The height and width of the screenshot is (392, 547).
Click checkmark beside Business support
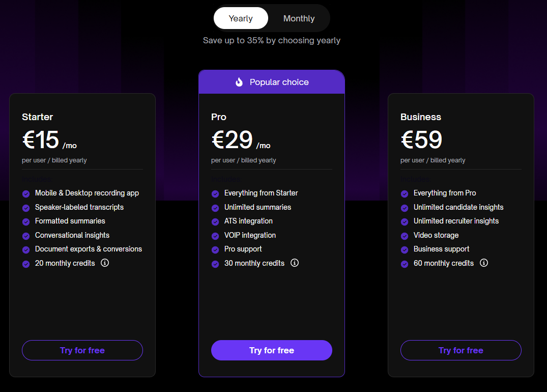point(404,249)
